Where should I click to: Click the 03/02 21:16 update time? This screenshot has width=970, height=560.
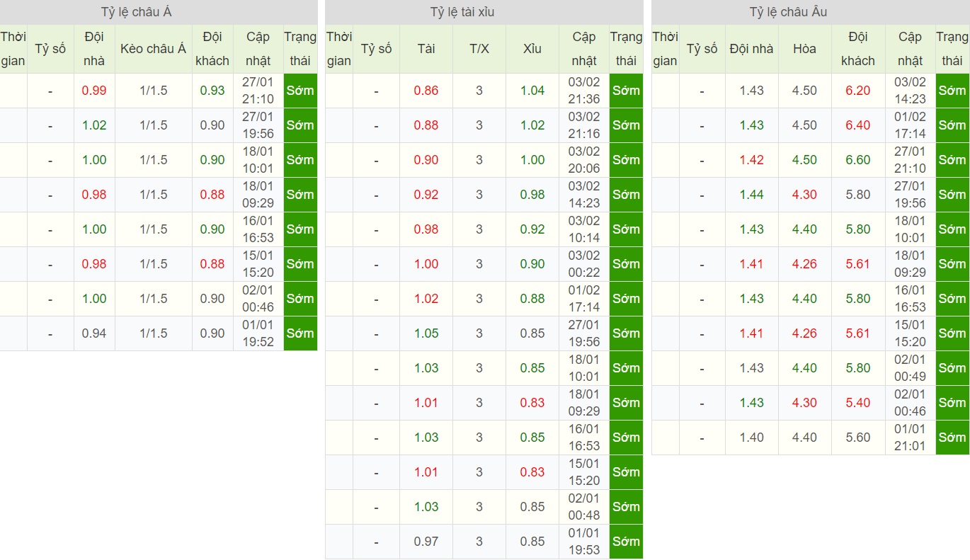tap(584, 125)
